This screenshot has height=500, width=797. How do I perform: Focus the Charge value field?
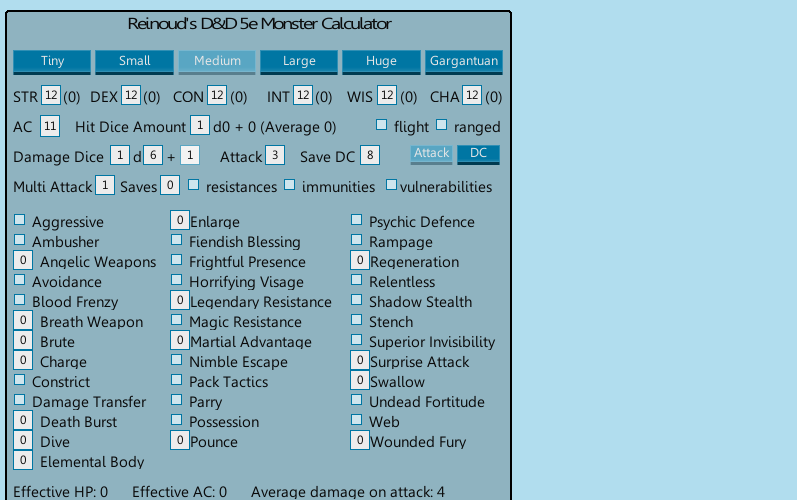pos(23,360)
